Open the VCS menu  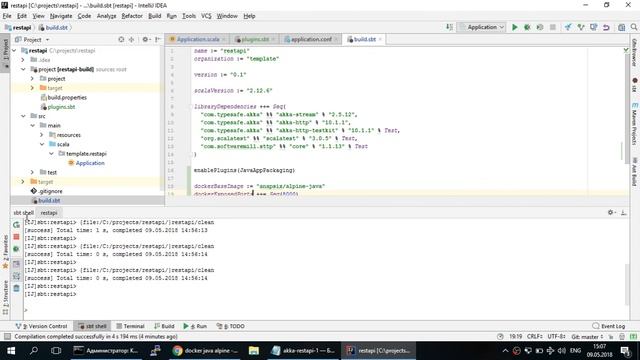(206, 16)
